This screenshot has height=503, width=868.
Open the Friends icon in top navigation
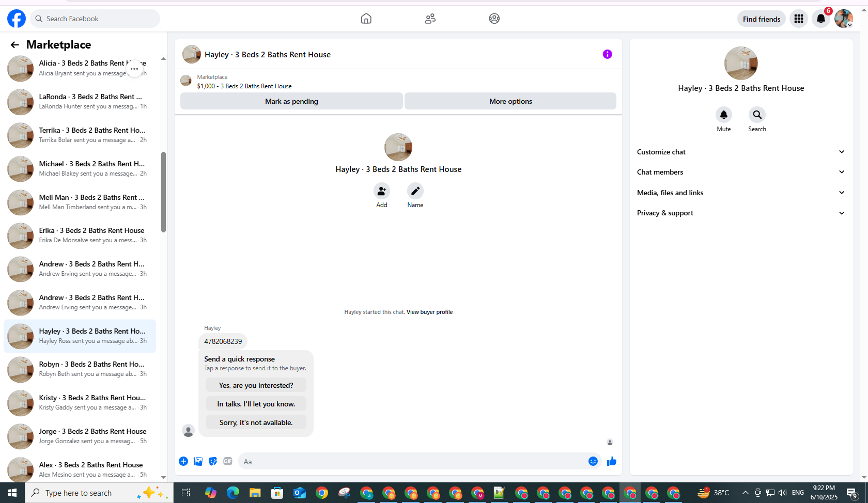click(430, 19)
